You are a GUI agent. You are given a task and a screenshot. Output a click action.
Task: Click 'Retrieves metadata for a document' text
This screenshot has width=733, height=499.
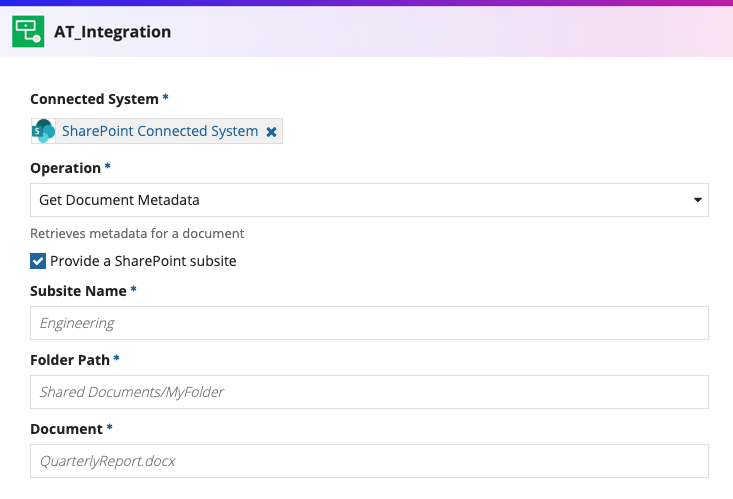point(137,233)
